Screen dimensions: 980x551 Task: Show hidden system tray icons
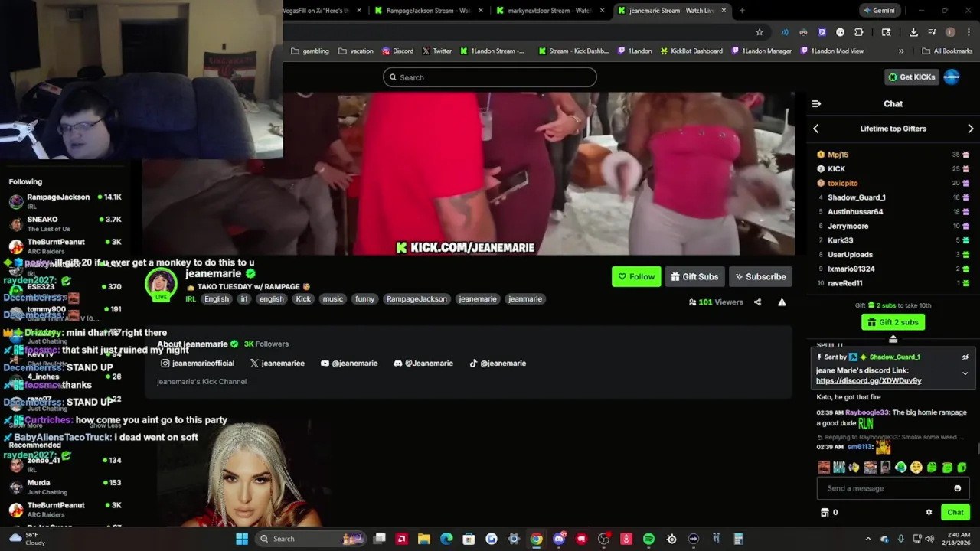(x=867, y=539)
